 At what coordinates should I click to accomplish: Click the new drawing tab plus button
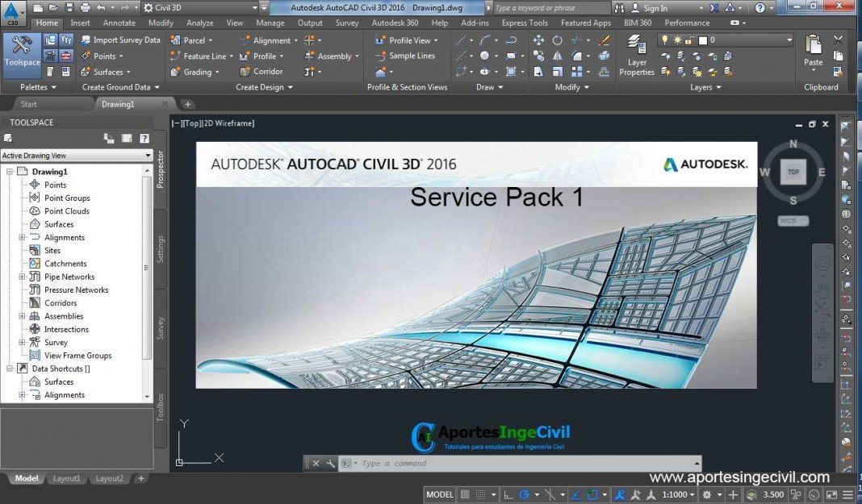(187, 104)
